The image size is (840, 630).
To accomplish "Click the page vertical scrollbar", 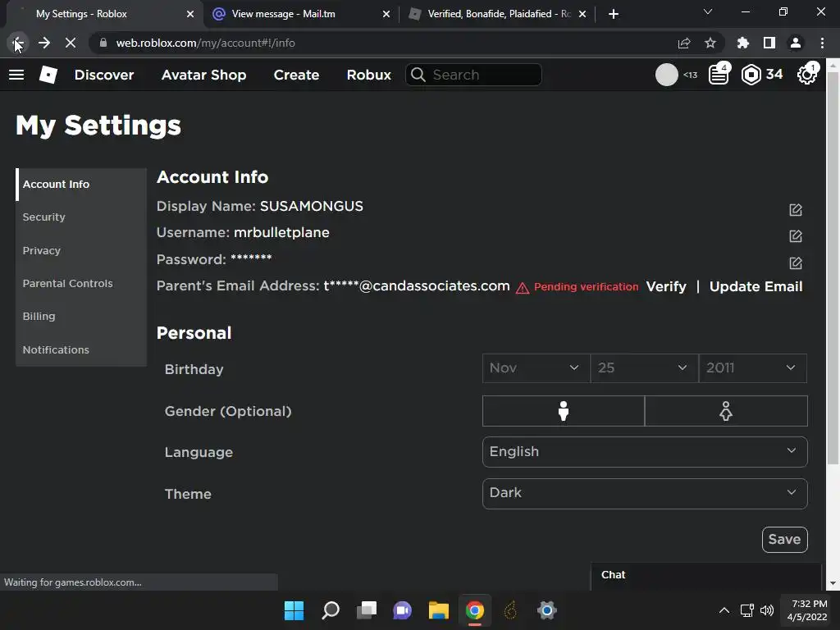I will (833, 268).
